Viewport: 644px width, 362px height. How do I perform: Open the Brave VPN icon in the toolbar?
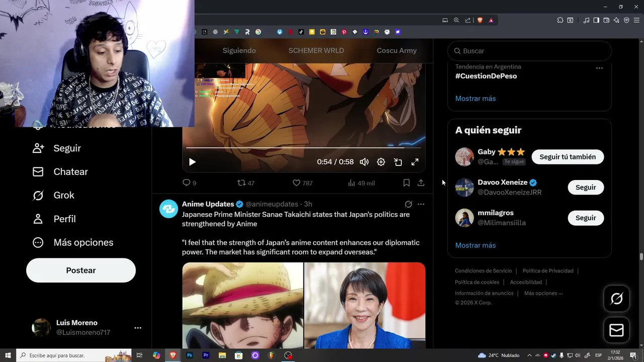click(626, 20)
